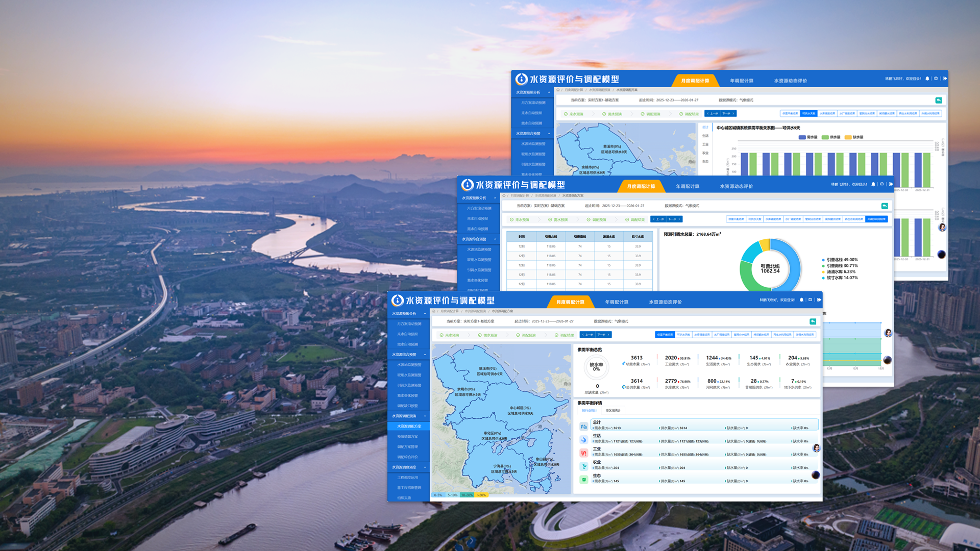Collapse the 水资源调配预演 sidebar group
This screenshot has height=551, width=980.
[x=425, y=416]
